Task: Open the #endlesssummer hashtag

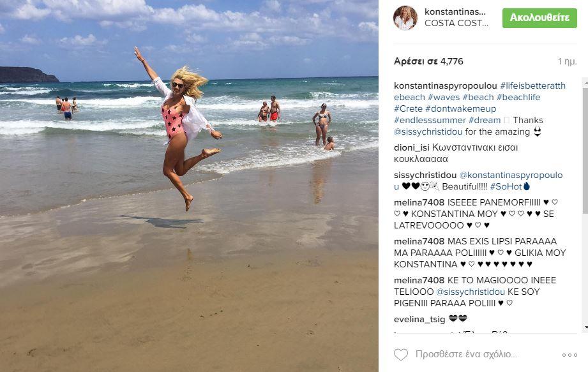Action: pyautogui.click(x=430, y=120)
